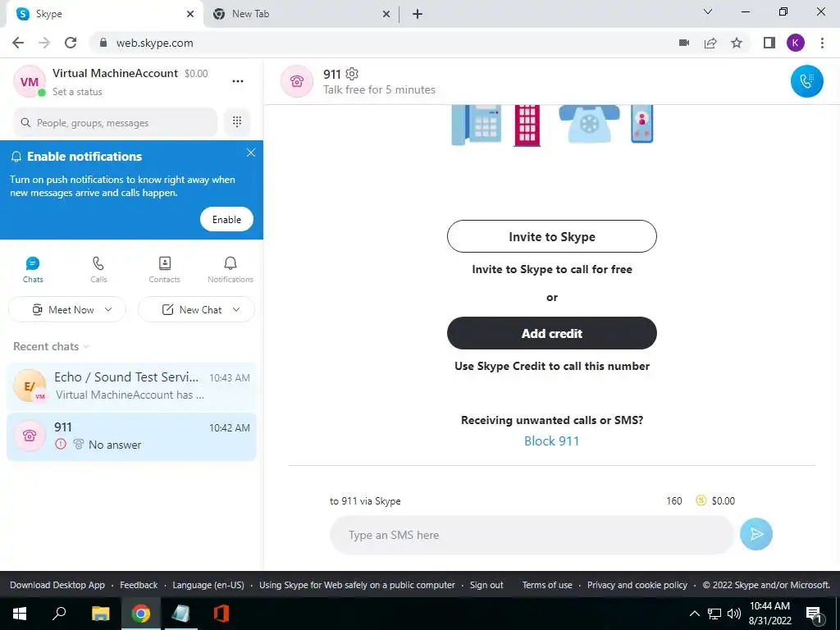This screenshot has height=630, width=840.
Task: Open Chrome three-dot menu
Action: 822,43
